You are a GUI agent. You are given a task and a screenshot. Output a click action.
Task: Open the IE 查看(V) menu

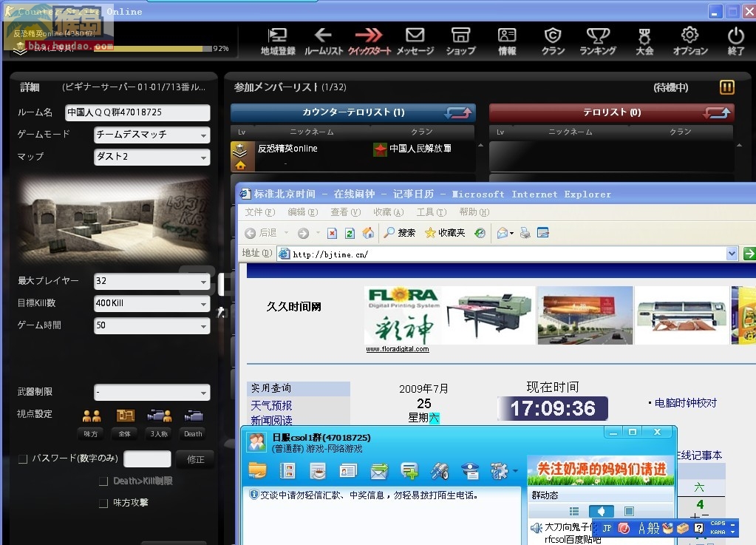[346, 212]
